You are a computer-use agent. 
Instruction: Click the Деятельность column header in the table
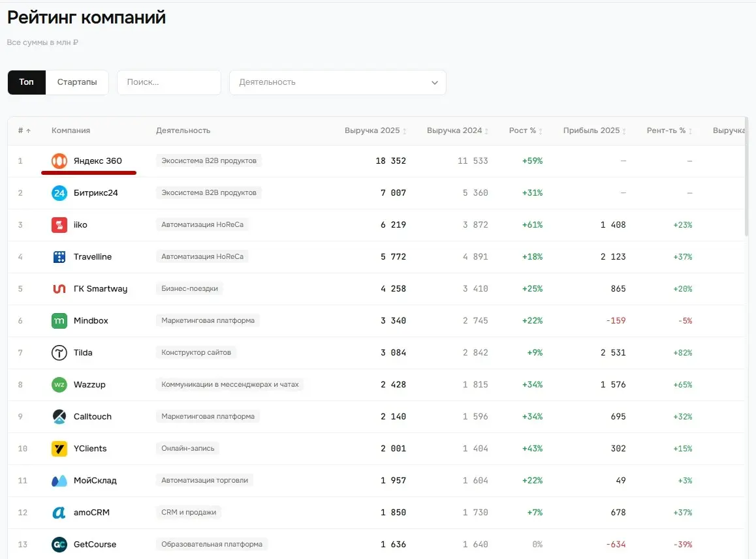click(183, 130)
